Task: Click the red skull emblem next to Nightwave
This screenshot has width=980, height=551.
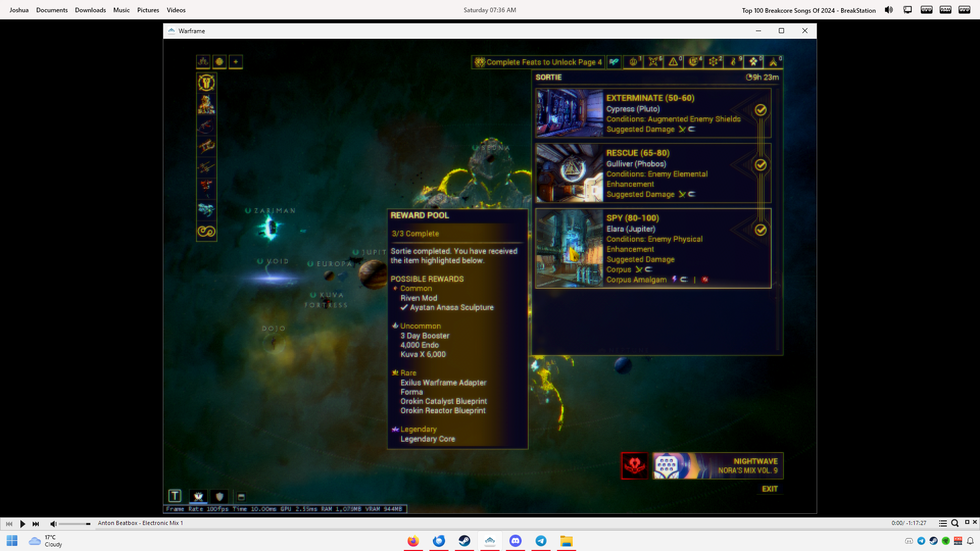Action: (634, 466)
